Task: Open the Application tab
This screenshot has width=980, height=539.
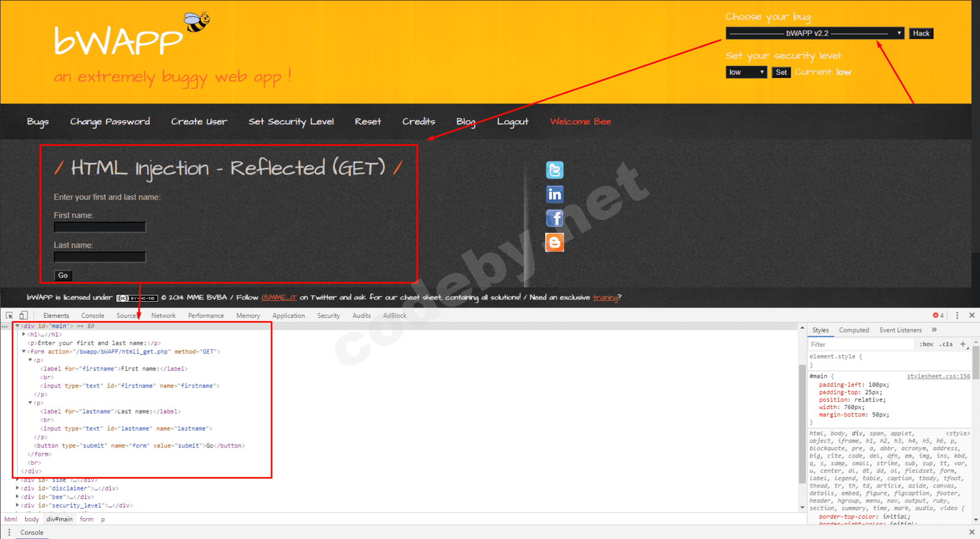Action: [288, 315]
